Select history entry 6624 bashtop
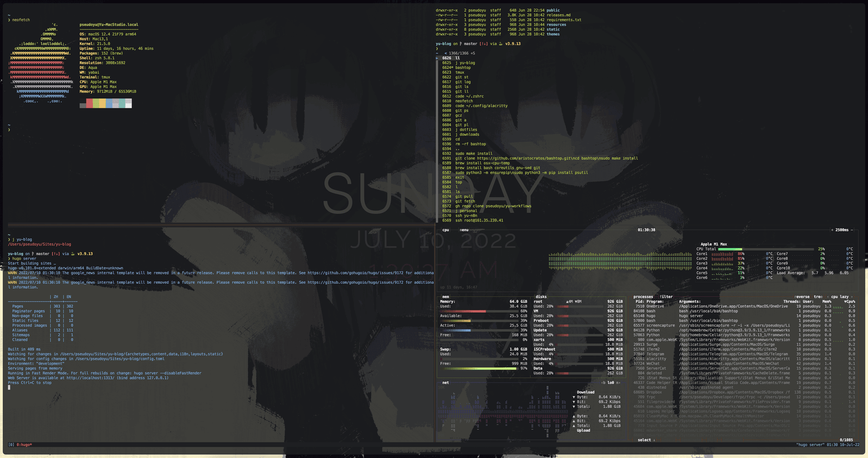 [456, 68]
